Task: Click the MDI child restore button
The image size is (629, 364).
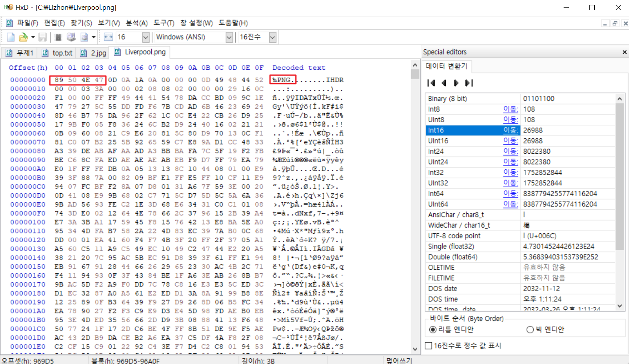Action: coord(614,23)
